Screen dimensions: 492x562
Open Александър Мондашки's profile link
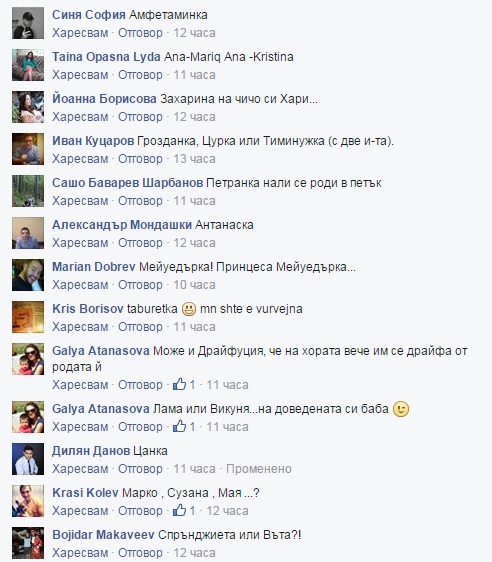(x=122, y=225)
